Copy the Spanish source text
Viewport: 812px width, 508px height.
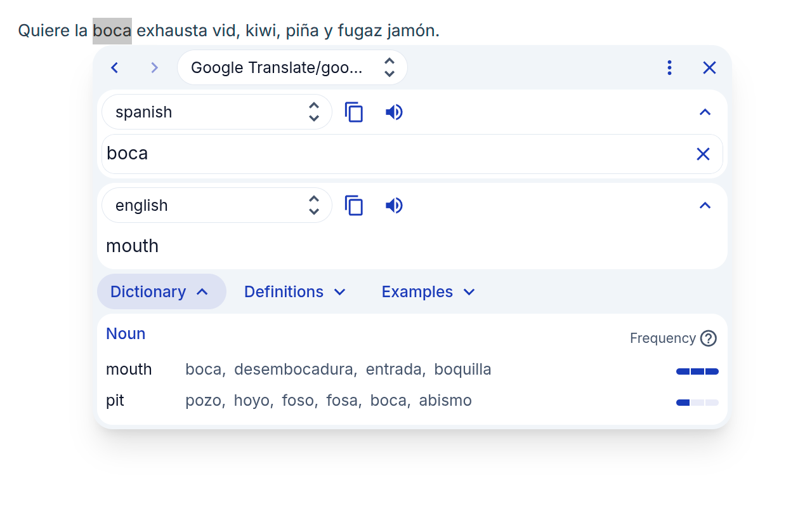pos(354,112)
